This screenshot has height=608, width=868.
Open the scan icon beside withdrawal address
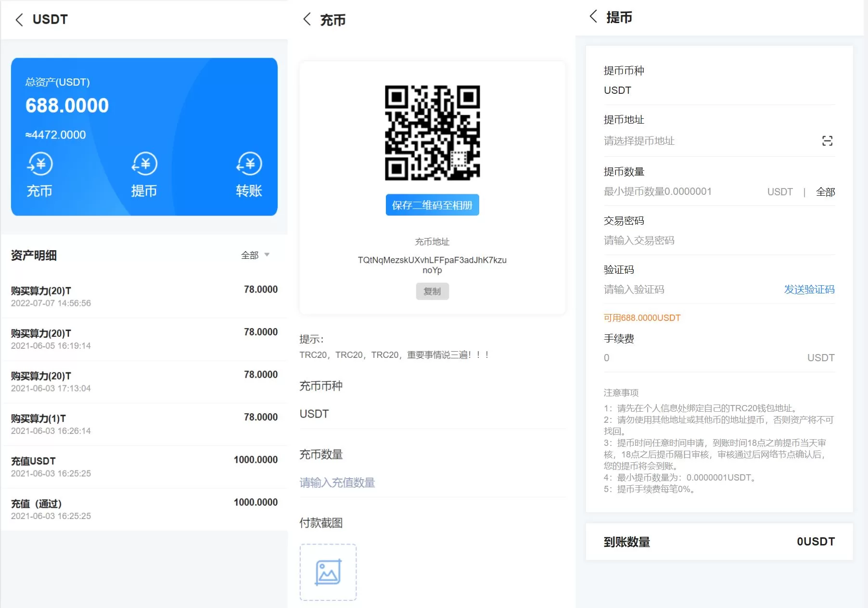tap(827, 141)
